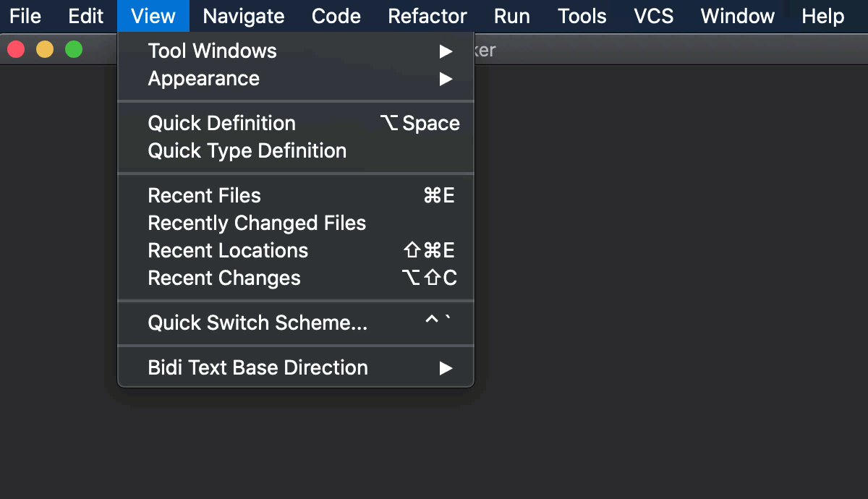This screenshot has height=499, width=868.
Task: Open the Run menu
Action: click(x=512, y=16)
